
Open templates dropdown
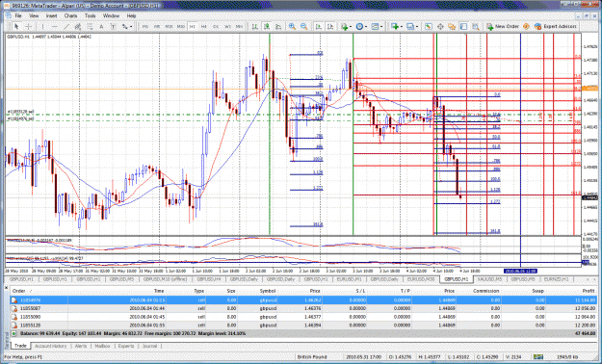pos(377,27)
